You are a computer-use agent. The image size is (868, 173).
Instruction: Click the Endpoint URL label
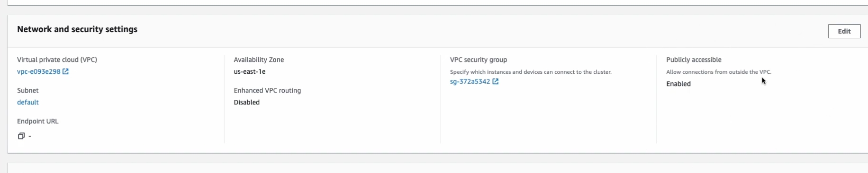click(x=38, y=121)
